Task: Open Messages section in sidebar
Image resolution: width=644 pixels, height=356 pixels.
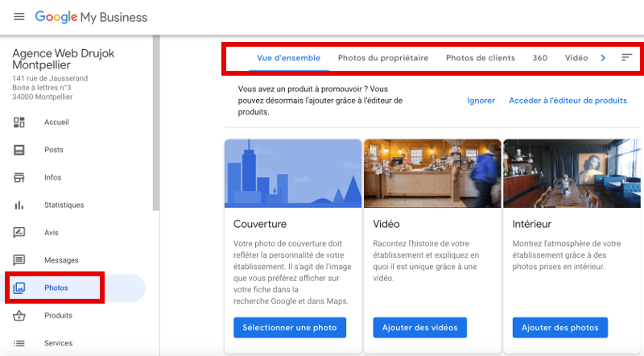Action: 61,260
